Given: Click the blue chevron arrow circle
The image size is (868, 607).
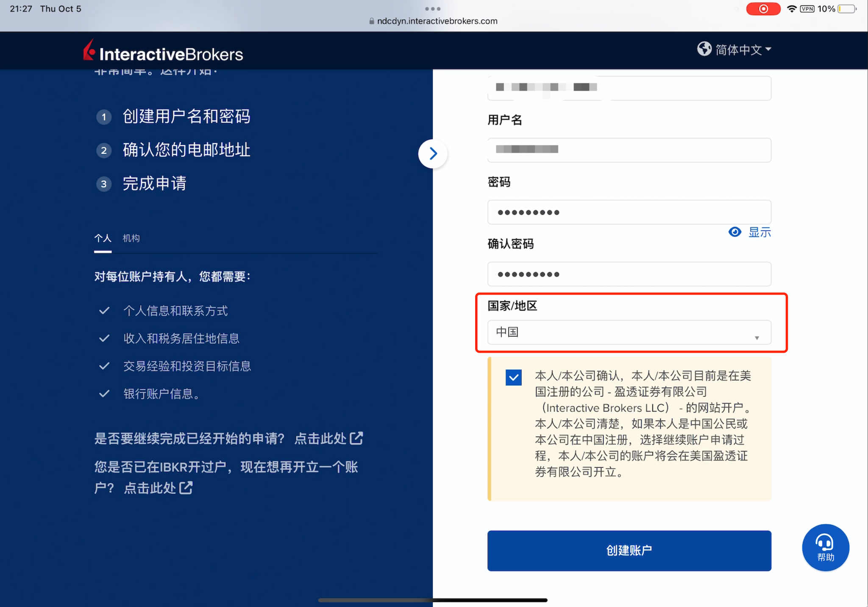Looking at the screenshot, I should tap(433, 153).
